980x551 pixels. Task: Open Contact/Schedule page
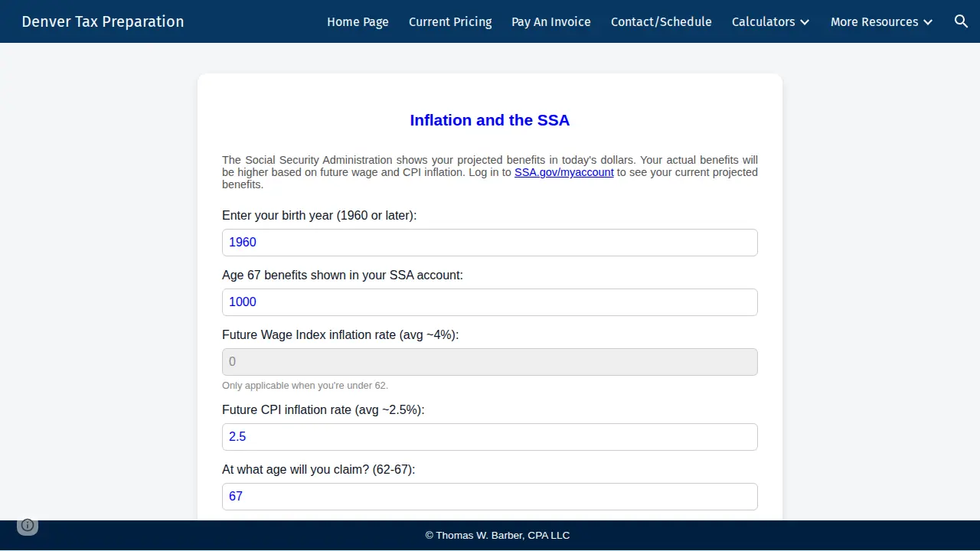point(661,22)
